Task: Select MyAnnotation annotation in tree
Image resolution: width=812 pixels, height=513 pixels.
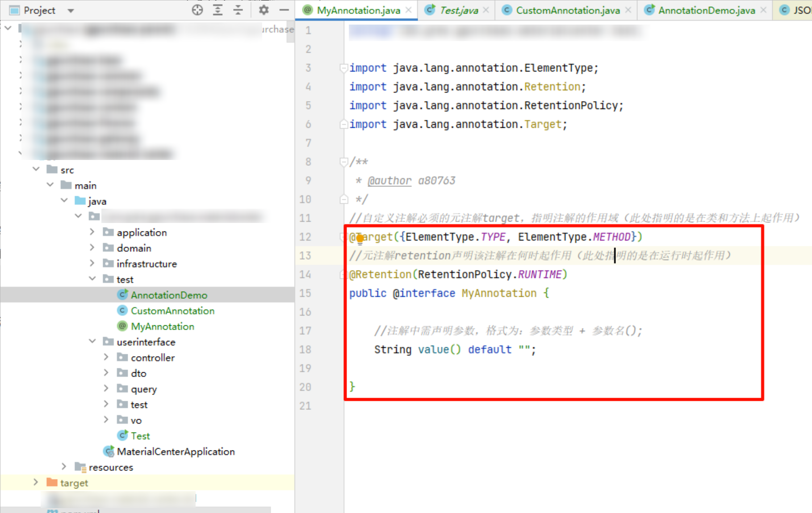Action: 163,326
